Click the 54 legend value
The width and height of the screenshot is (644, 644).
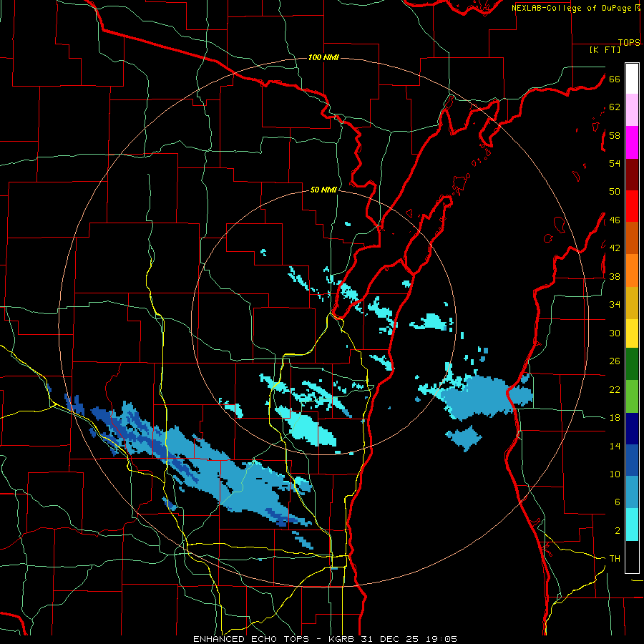pyautogui.click(x=615, y=163)
